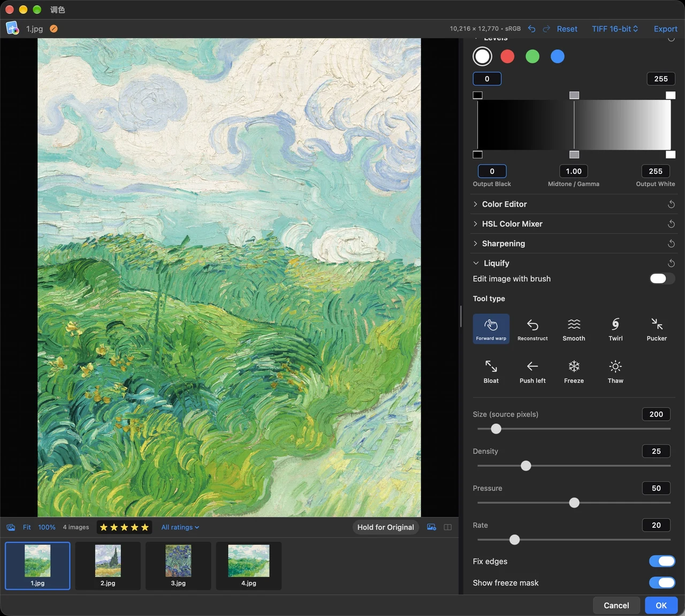Viewport: 685px width, 616px height.
Task: Click the Export button
Action: (665, 29)
